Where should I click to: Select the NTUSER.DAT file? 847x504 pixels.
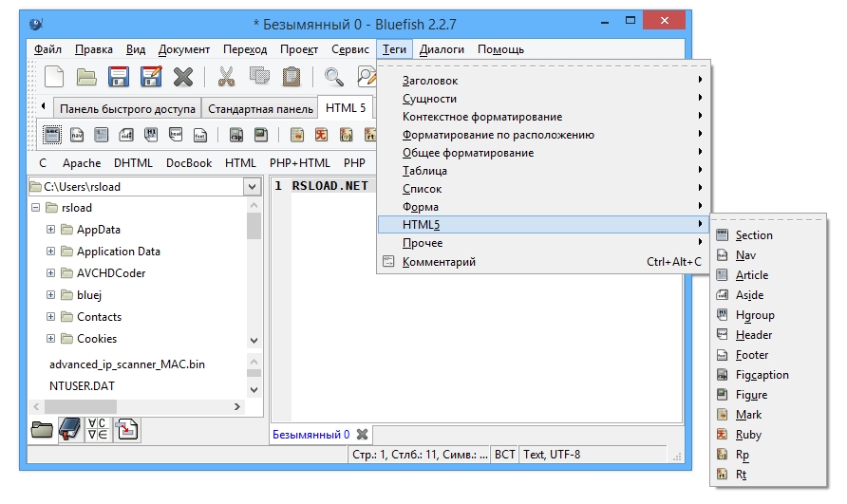point(82,385)
